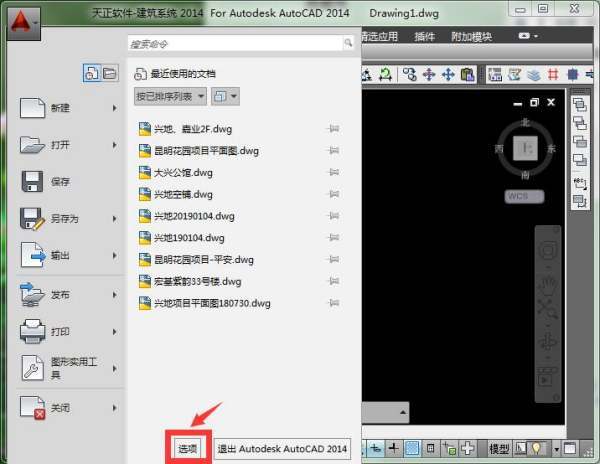Screen dimensions: 600x464
Task: Open recent file 大兴公馆.dwg
Action: (176, 173)
